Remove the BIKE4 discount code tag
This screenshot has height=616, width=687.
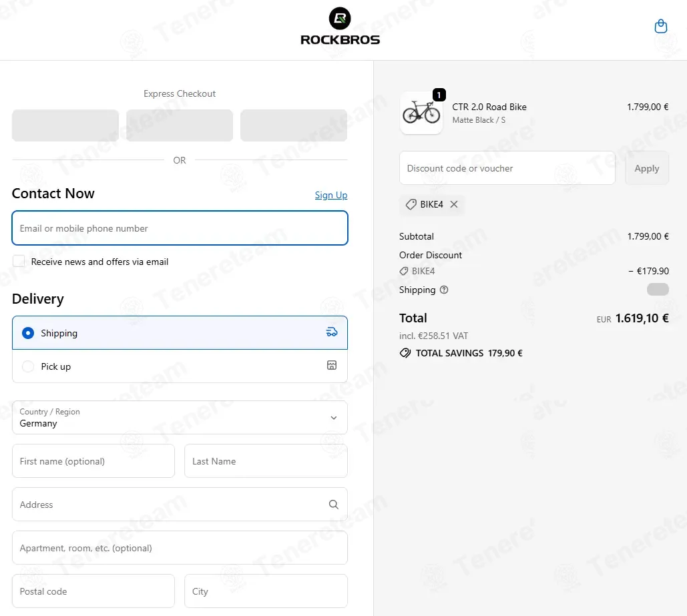pos(454,204)
